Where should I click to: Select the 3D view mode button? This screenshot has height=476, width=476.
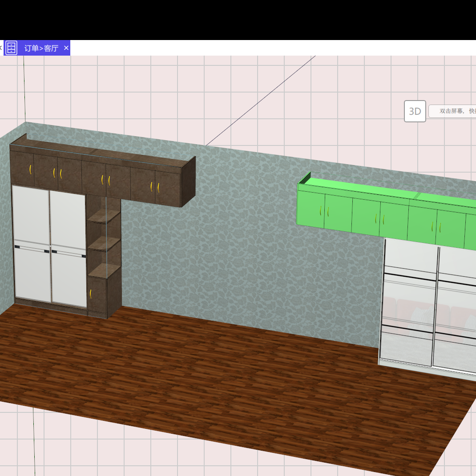(415, 111)
